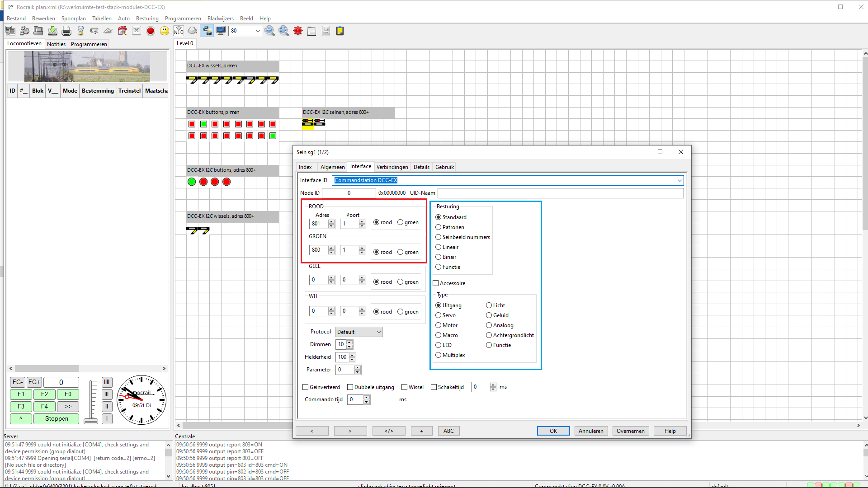Click the Overnemen button
The image size is (868, 488).
(x=630, y=431)
